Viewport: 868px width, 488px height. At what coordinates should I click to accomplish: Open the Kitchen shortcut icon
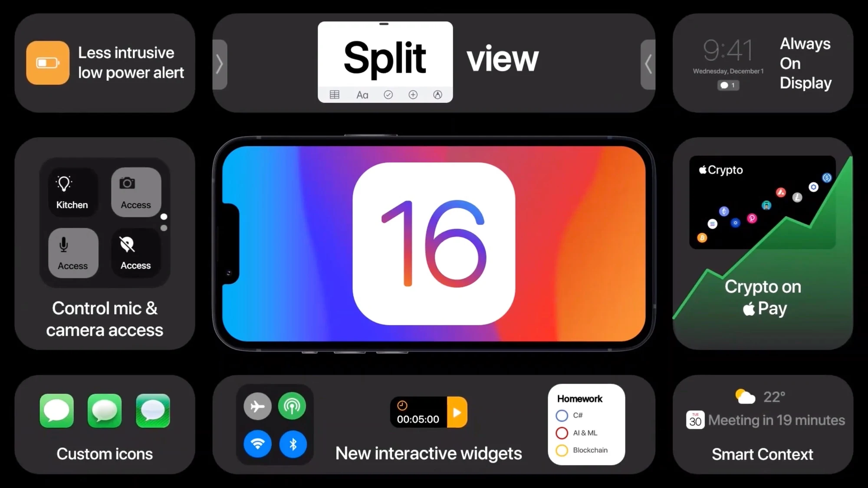coord(72,191)
